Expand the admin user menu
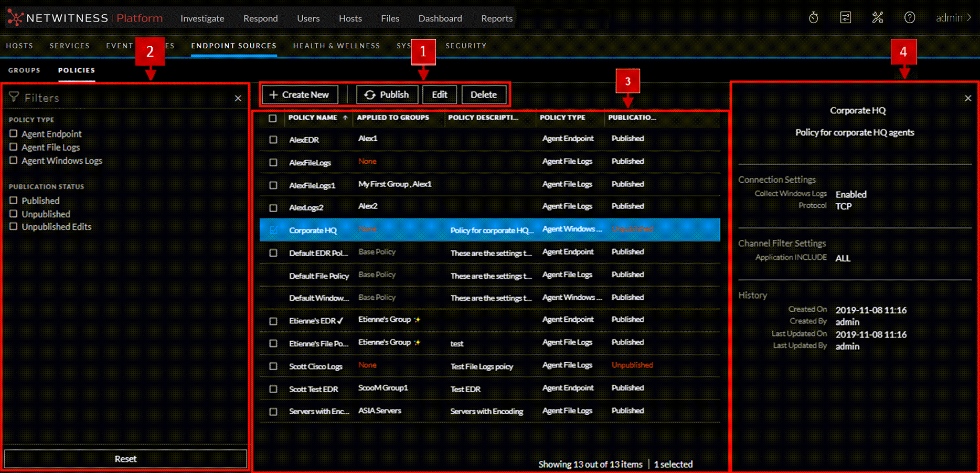Screen dimensions: 980x473 click(x=953, y=18)
